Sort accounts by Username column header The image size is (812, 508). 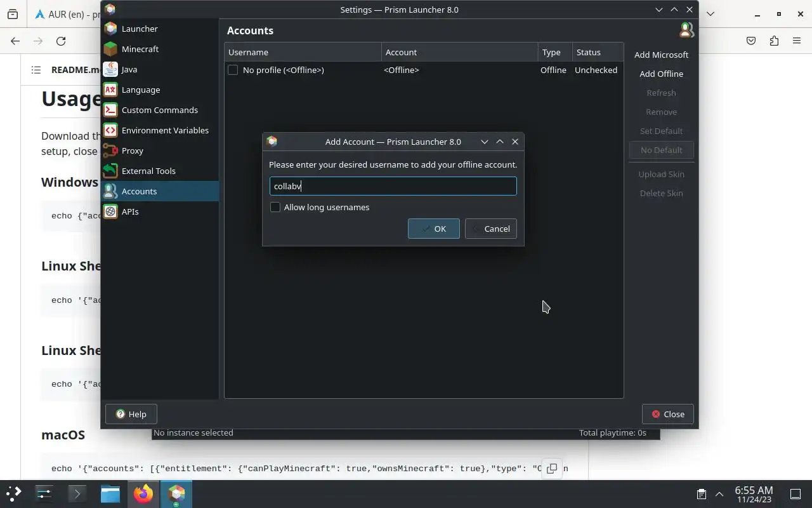[303, 52]
